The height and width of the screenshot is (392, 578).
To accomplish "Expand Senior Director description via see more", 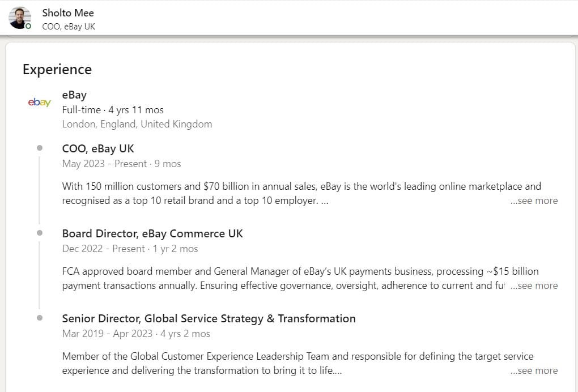I will [x=534, y=370].
